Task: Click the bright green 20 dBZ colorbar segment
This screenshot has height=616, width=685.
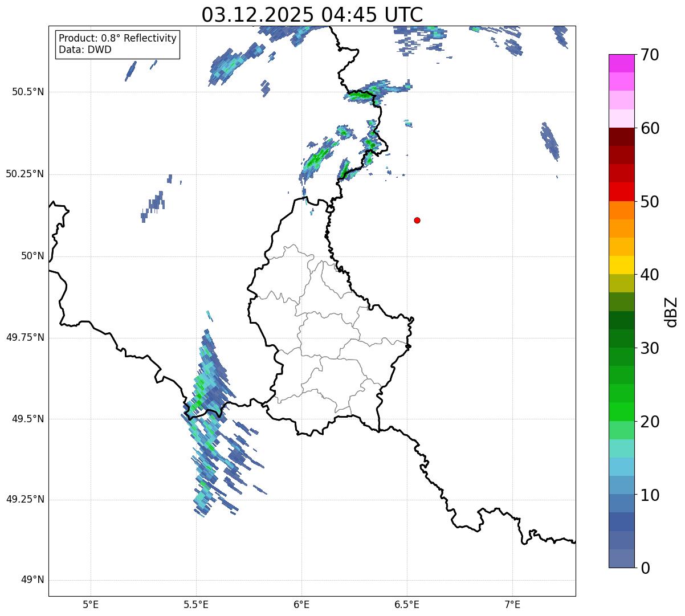Action: click(622, 412)
